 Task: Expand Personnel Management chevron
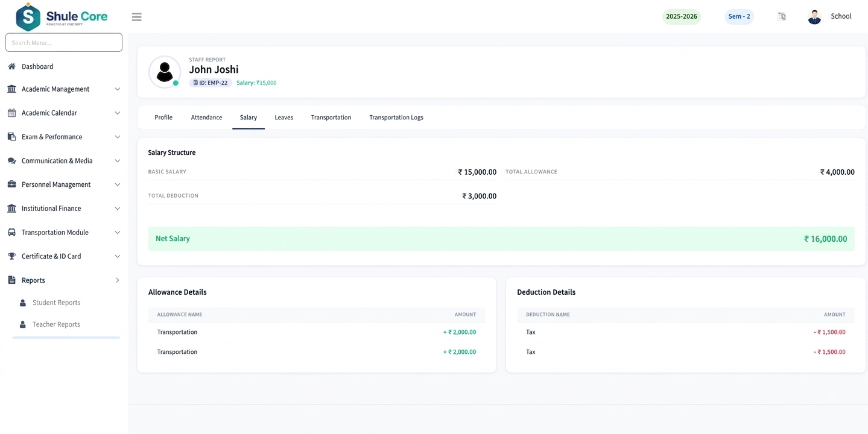pos(118,184)
